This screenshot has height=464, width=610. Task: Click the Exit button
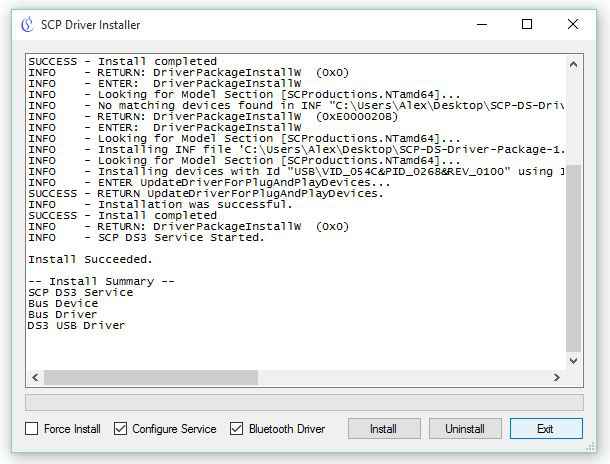pos(546,429)
